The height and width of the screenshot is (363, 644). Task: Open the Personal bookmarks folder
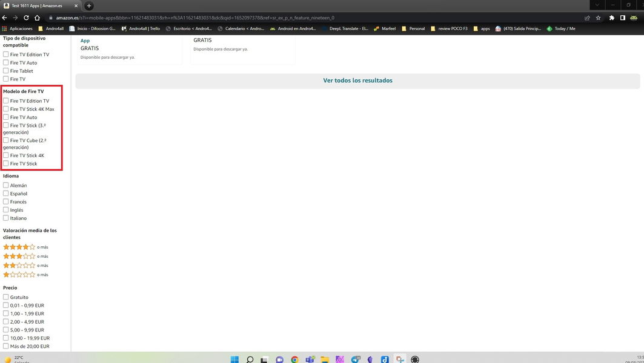[x=413, y=28]
